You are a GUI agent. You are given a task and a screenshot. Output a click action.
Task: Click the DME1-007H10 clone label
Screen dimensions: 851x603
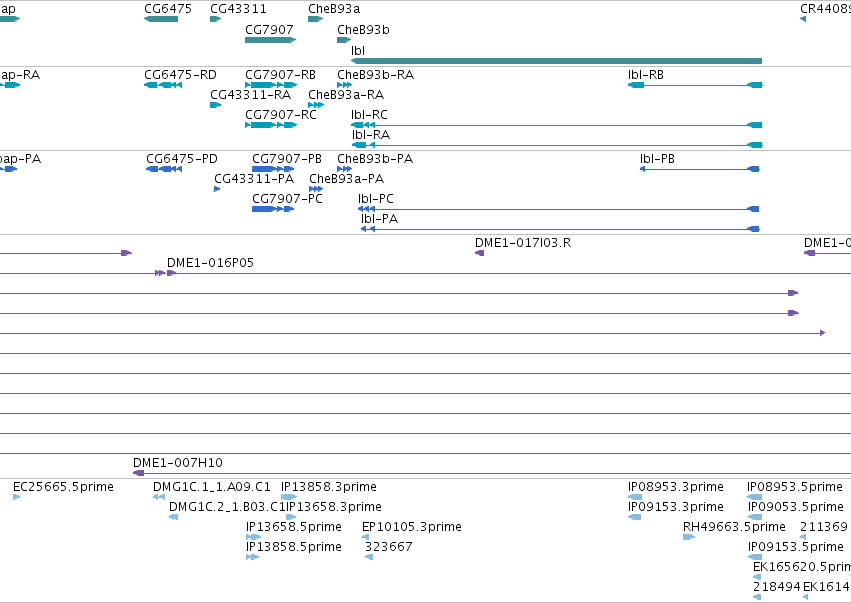click(x=177, y=463)
